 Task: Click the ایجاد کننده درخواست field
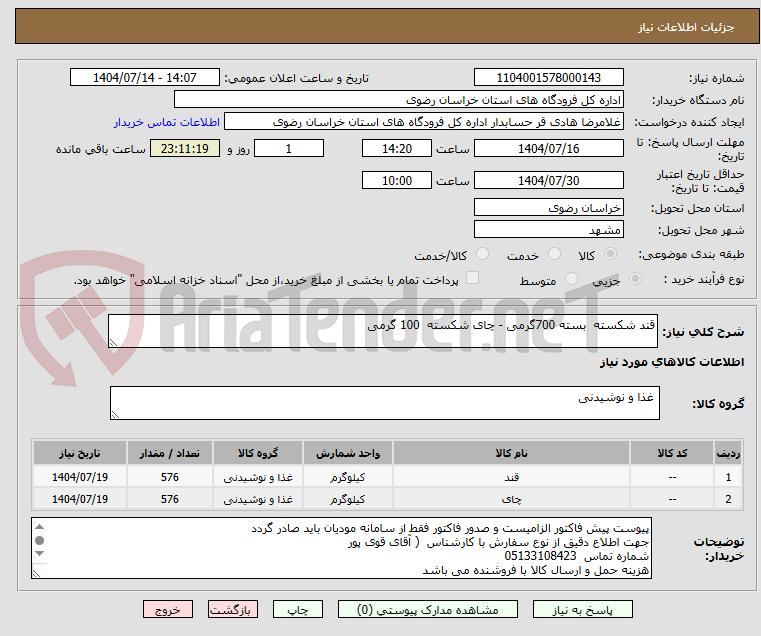424,122
